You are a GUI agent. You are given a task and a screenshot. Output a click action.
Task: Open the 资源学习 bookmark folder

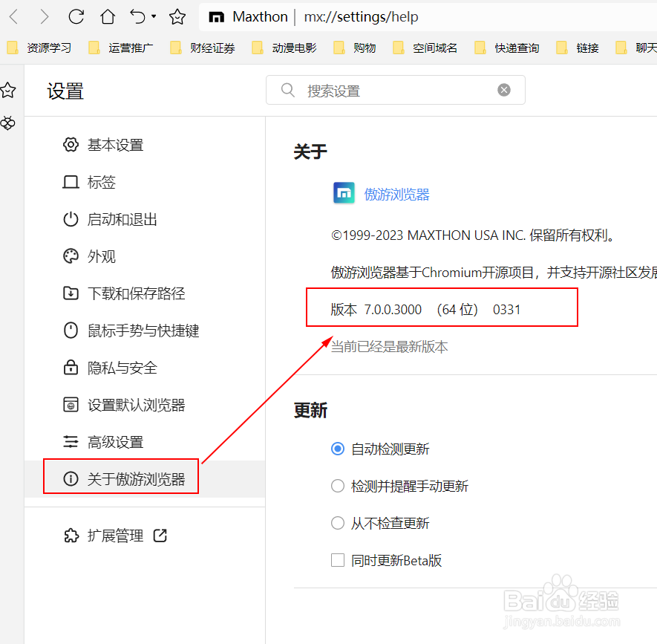39,48
